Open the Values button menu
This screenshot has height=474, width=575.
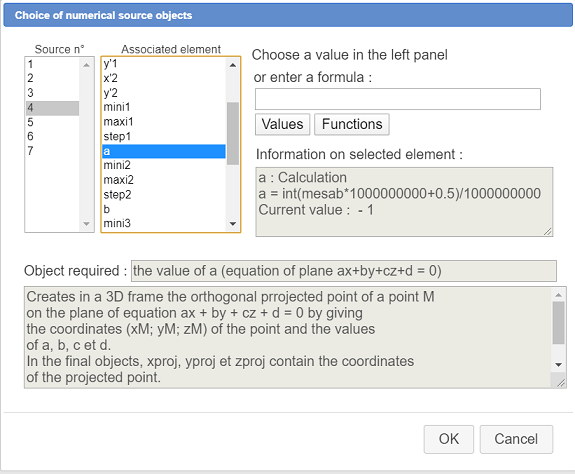click(x=282, y=124)
